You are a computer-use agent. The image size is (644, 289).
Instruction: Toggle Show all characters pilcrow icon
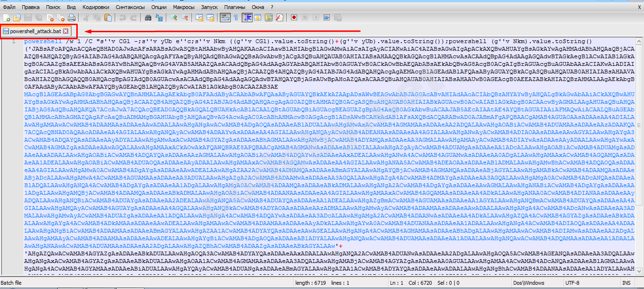(x=236, y=18)
